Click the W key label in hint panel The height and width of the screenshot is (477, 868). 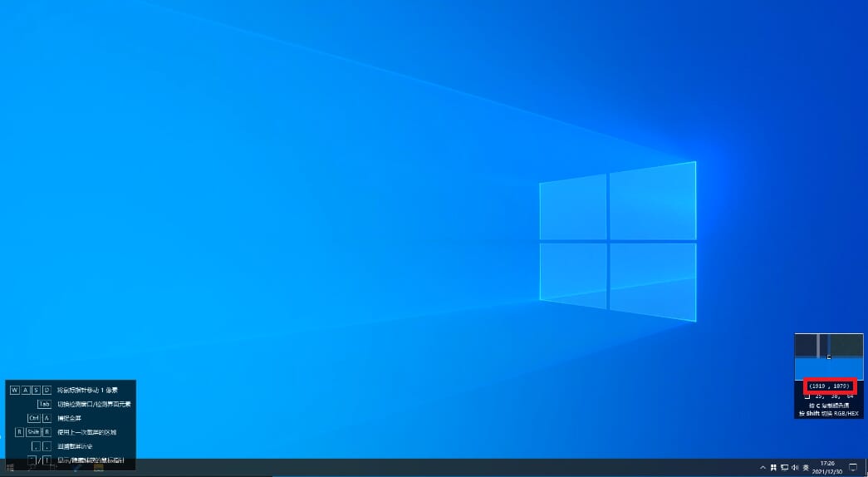(14, 390)
